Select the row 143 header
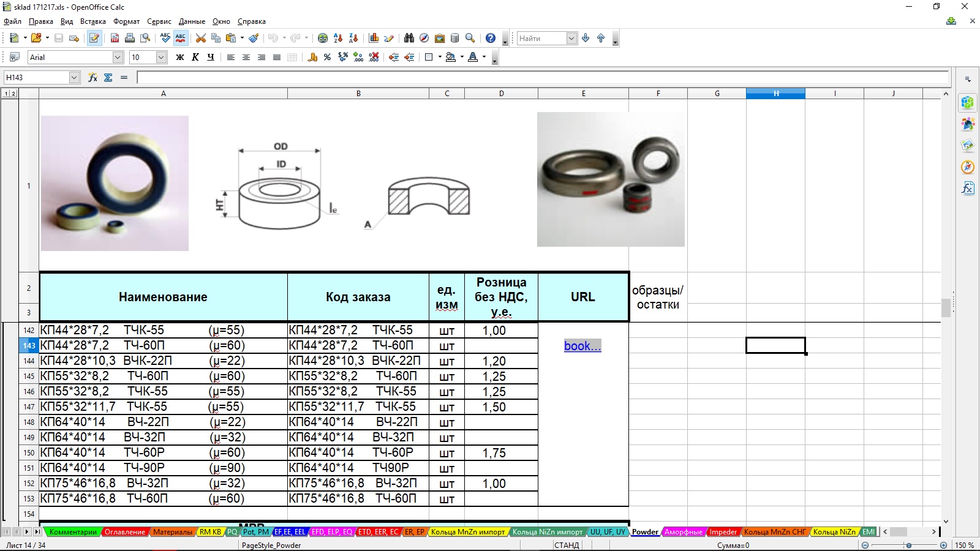The height and width of the screenshot is (551, 980). [29, 346]
